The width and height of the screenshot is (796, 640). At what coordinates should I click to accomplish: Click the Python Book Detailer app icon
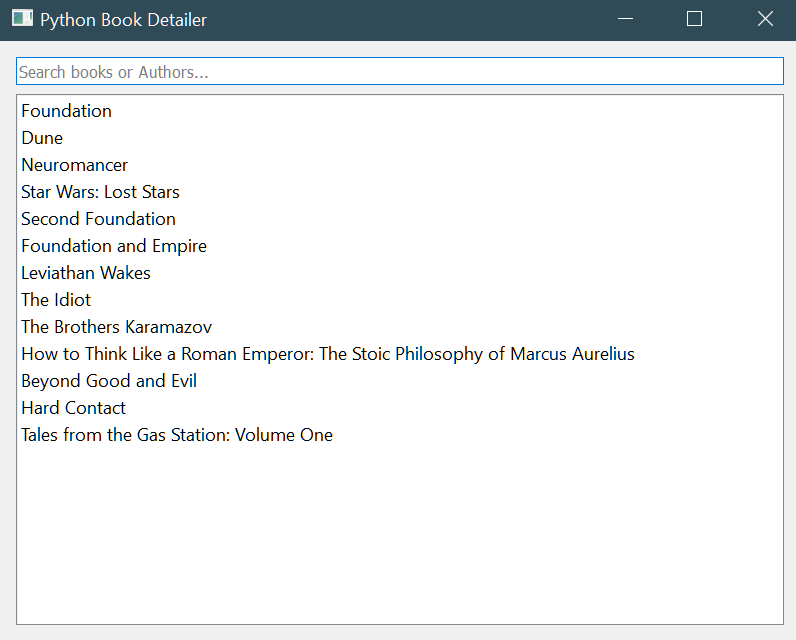coord(22,19)
